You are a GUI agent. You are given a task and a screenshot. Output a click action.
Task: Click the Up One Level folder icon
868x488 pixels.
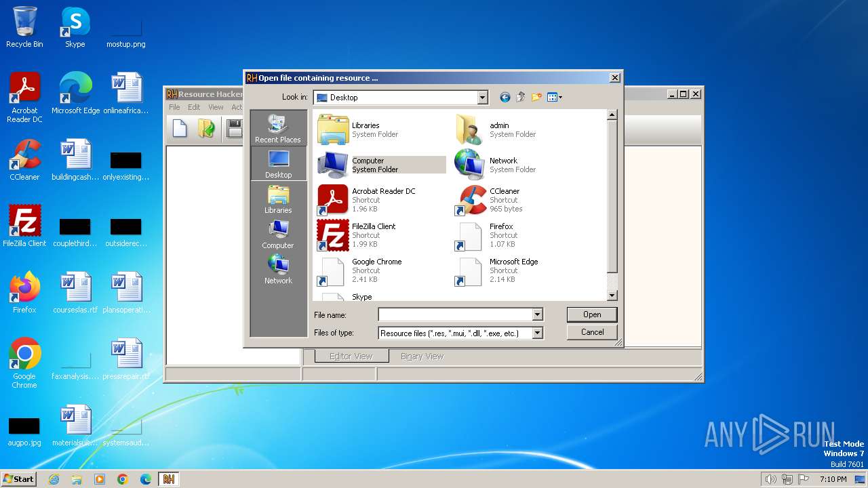(520, 98)
